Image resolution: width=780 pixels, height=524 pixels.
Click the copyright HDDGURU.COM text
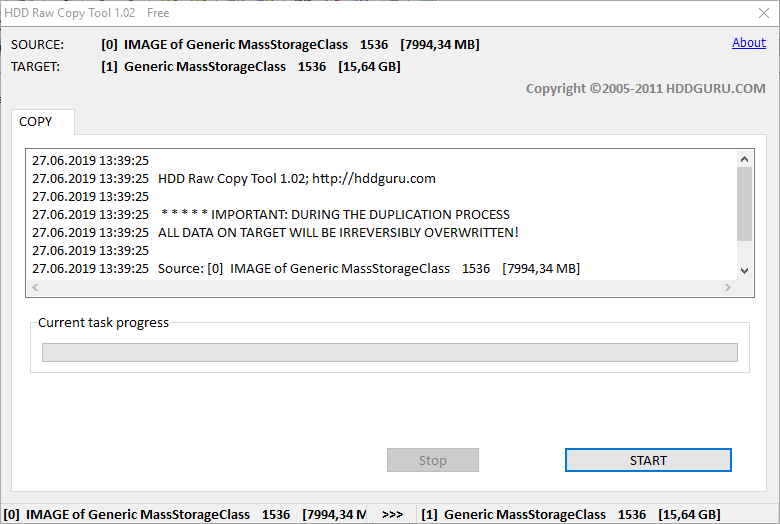pyautogui.click(x=645, y=89)
